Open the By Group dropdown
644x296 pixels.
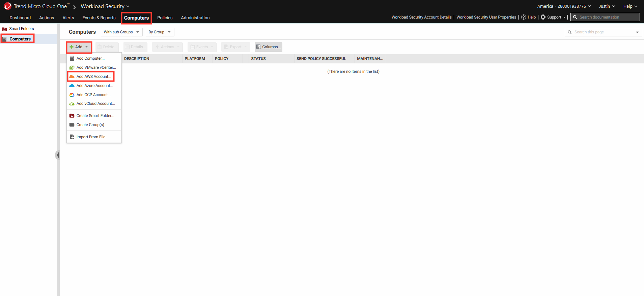pos(160,32)
